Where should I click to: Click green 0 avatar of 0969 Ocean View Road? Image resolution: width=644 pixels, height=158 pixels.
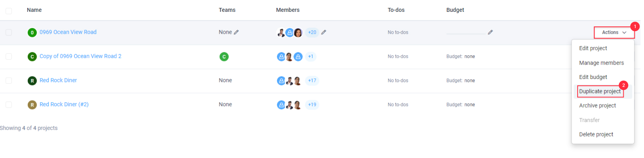tap(32, 32)
